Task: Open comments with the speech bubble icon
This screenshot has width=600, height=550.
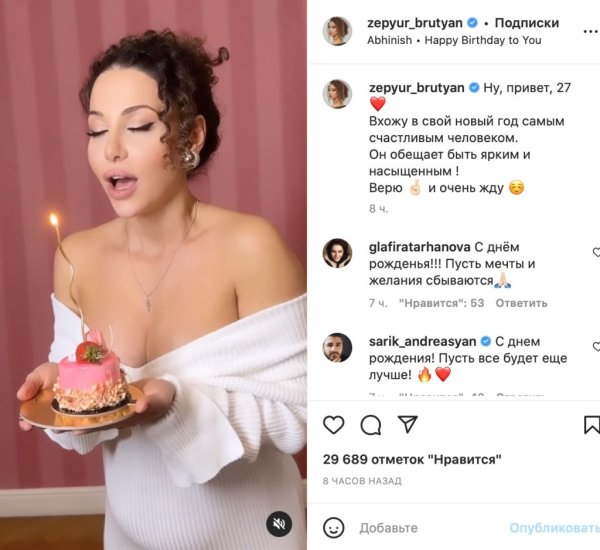Action: pos(370,425)
